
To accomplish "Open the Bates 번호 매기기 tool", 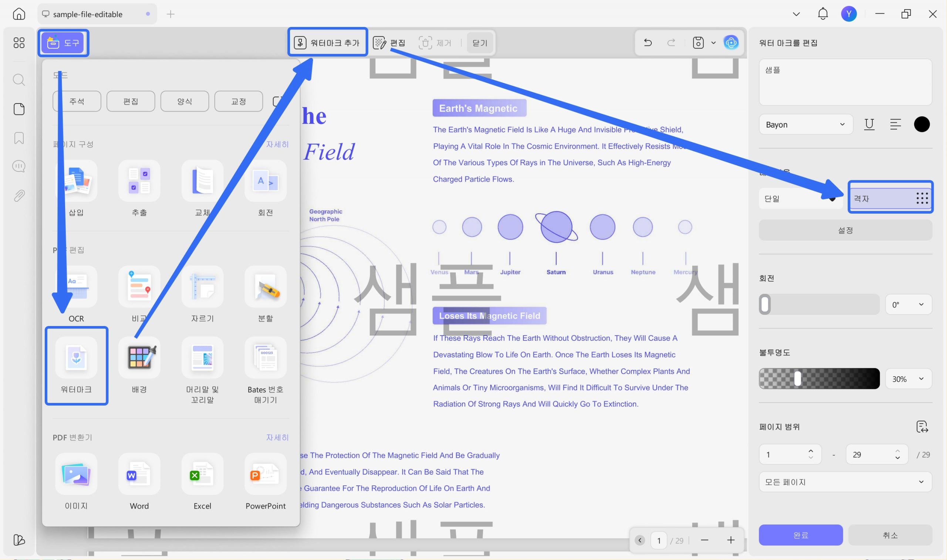I will click(266, 371).
